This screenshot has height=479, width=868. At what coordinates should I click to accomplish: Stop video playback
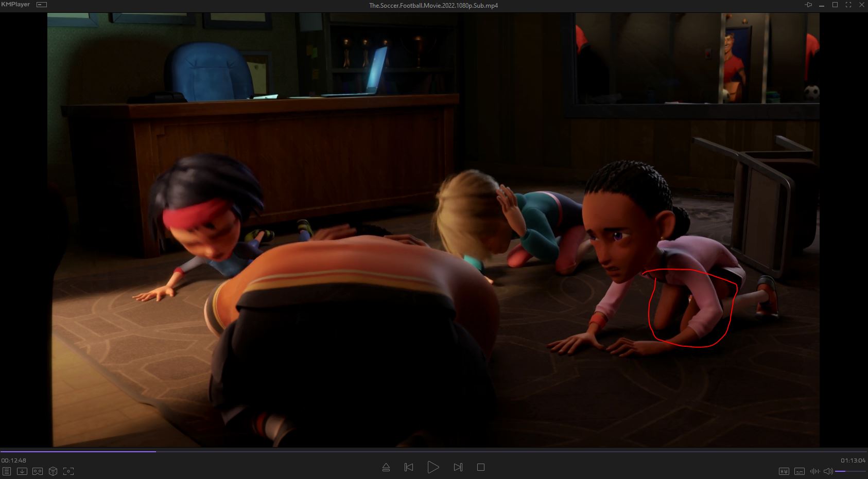(481, 467)
